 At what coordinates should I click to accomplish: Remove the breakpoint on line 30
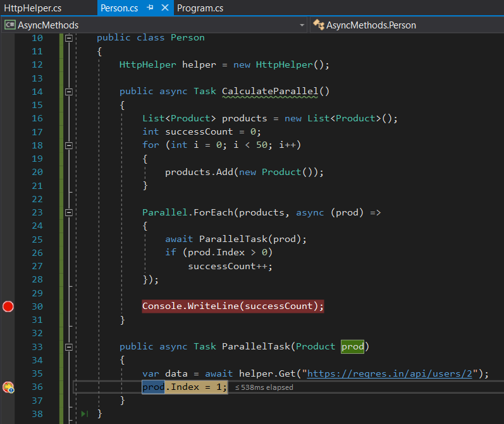[x=8, y=306]
